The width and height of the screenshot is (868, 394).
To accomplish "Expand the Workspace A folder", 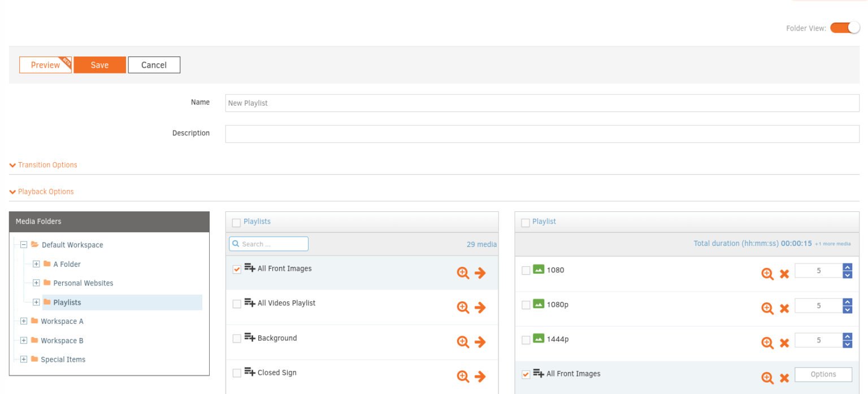I will tap(24, 321).
